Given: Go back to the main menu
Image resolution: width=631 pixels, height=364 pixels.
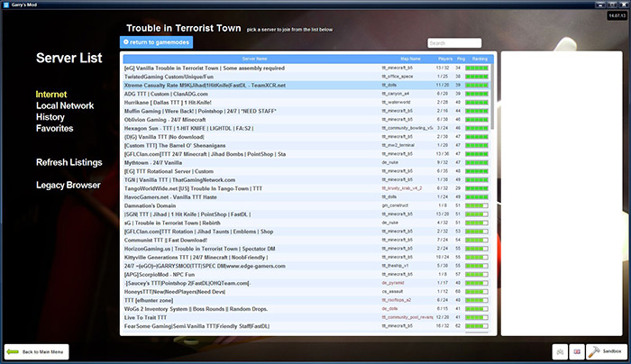Looking at the screenshot, I should pos(37,352).
